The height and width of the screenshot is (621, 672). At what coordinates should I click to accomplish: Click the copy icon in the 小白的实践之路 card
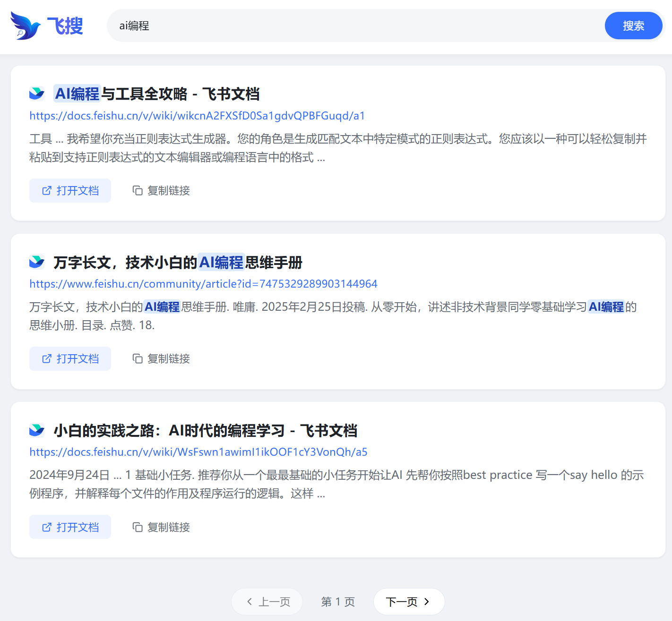tap(138, 527)
